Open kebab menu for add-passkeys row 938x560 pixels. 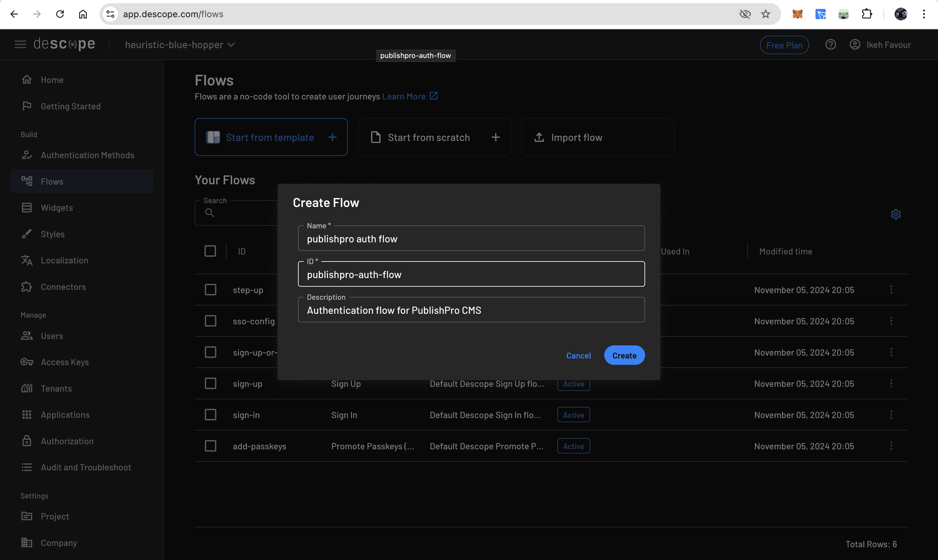(x=891, y=446)
